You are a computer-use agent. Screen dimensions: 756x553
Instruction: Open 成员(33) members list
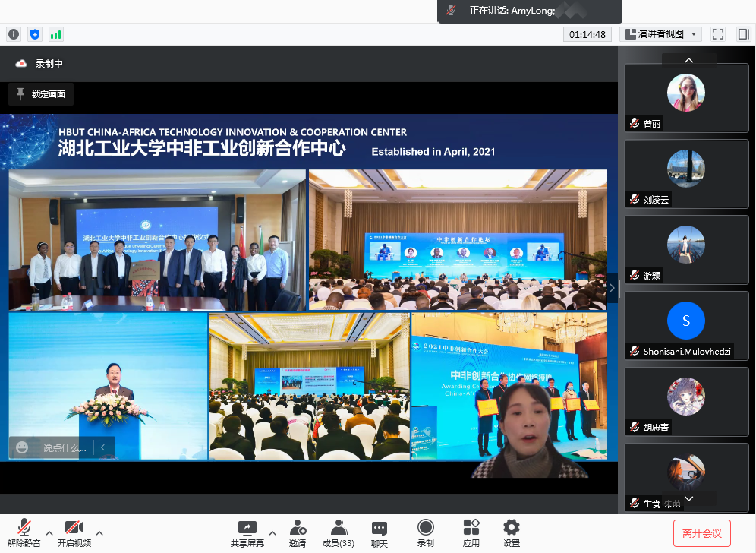pos(339,532)
